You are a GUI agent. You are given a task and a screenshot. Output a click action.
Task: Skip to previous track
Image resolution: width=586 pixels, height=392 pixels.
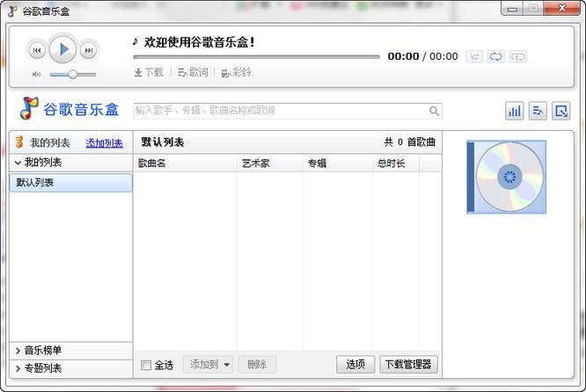click(x=37, y=50)
